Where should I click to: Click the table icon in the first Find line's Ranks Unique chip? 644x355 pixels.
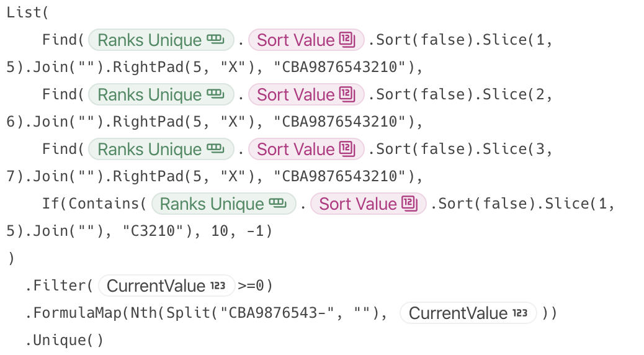[215, 40]
